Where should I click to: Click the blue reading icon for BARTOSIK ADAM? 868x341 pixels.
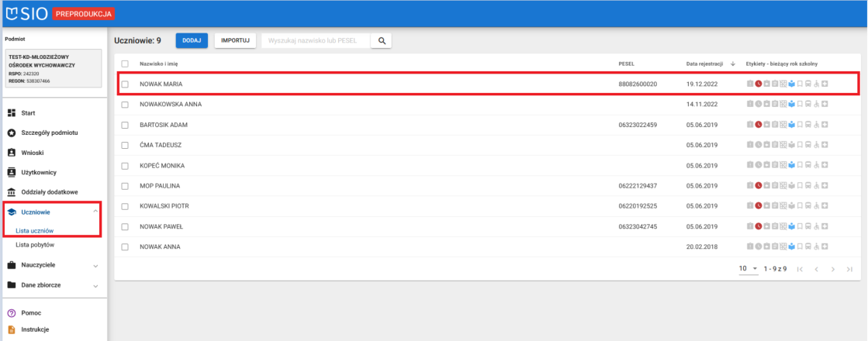point(791,125)
